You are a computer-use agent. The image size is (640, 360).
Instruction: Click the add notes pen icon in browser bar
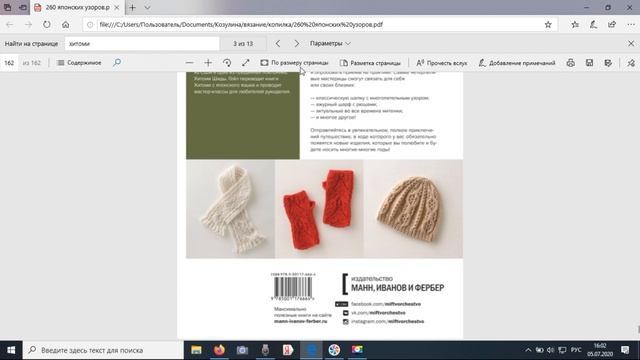[593, 24]
